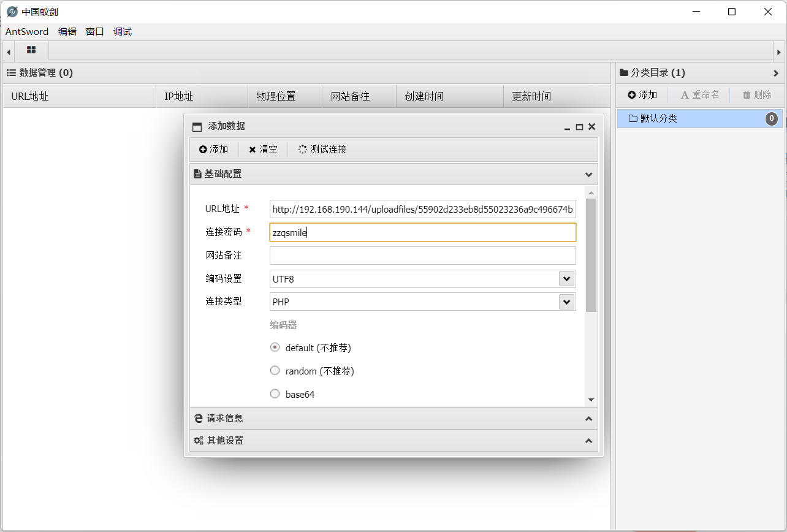Click 清空 to clear the form
Image resolution: width=787 pixels, height=532 pixels.
(x=263, y=150)
